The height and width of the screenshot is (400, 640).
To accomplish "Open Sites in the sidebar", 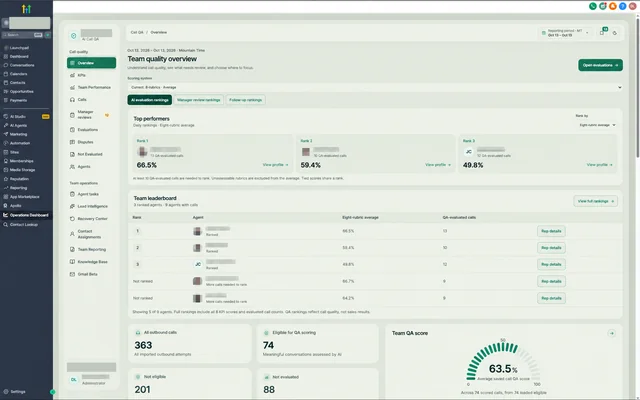I will point(15,152).
